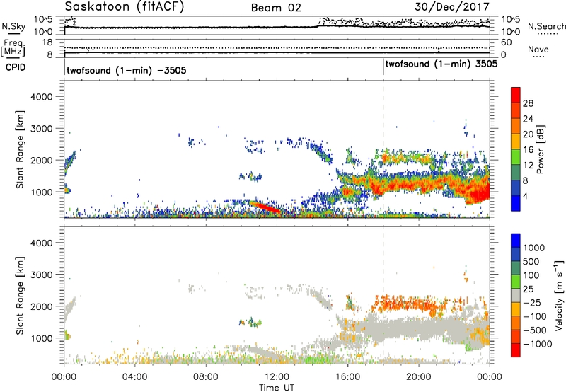566x392 pixels.
Task: Click the '-1000' tick on Velocity scale
Action: [538, 344]
